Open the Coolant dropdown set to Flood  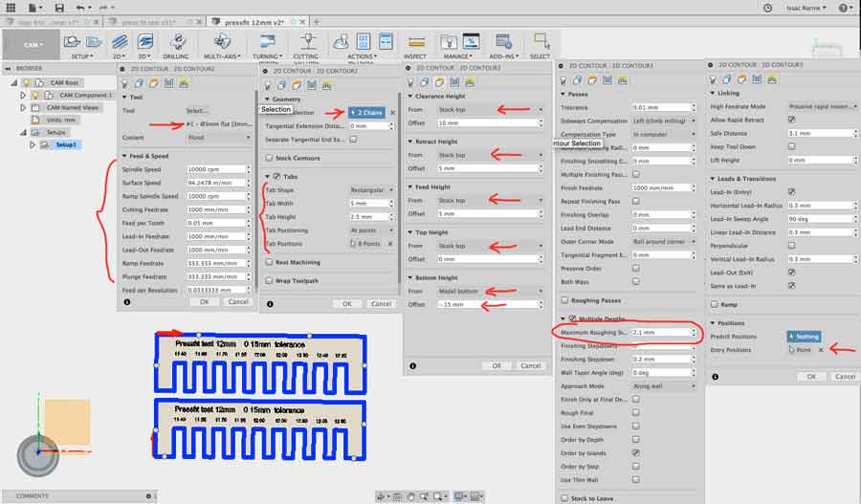(x=219, y=137)
